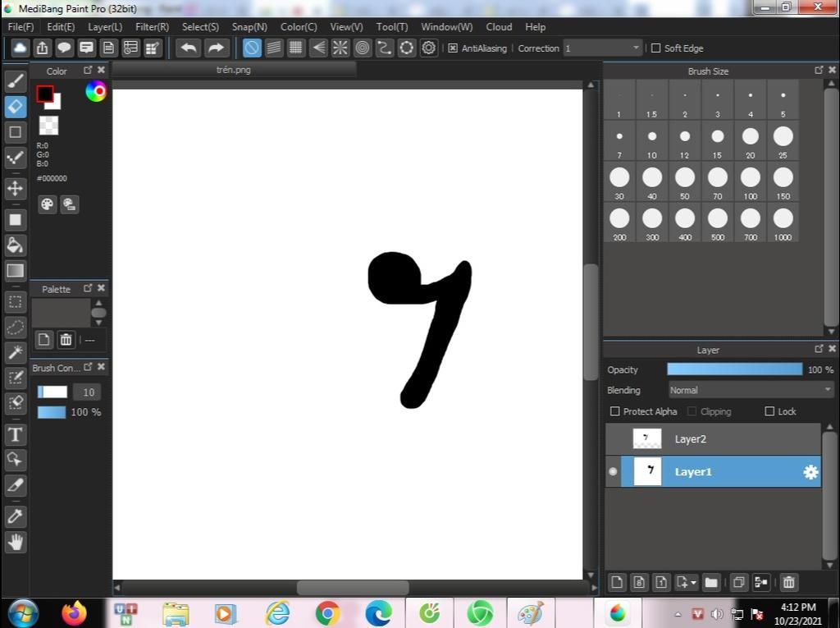840x628 pixels.
Task: Show hidden system tray icons
Action: pos(678,614)
